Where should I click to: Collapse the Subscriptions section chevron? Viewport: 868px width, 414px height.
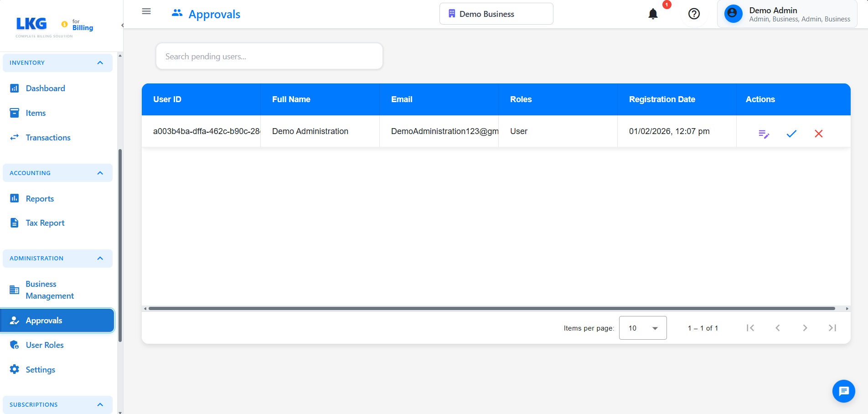[x=100, y=404]
